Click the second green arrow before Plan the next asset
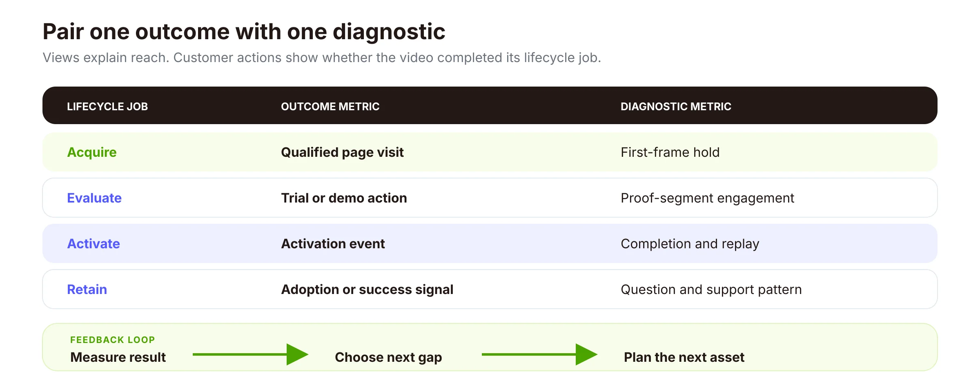This screenshot has width=980, height=392. (539, 354)
